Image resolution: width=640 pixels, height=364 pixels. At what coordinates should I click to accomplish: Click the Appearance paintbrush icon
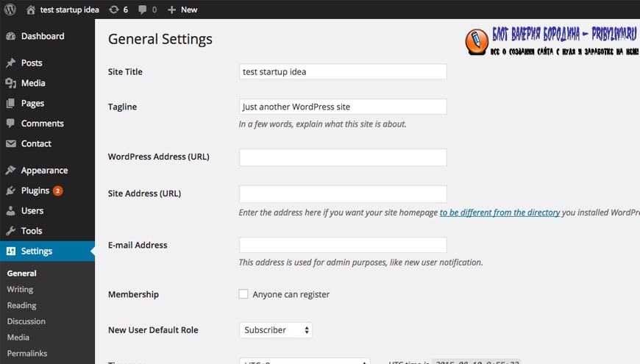(10, 170)
